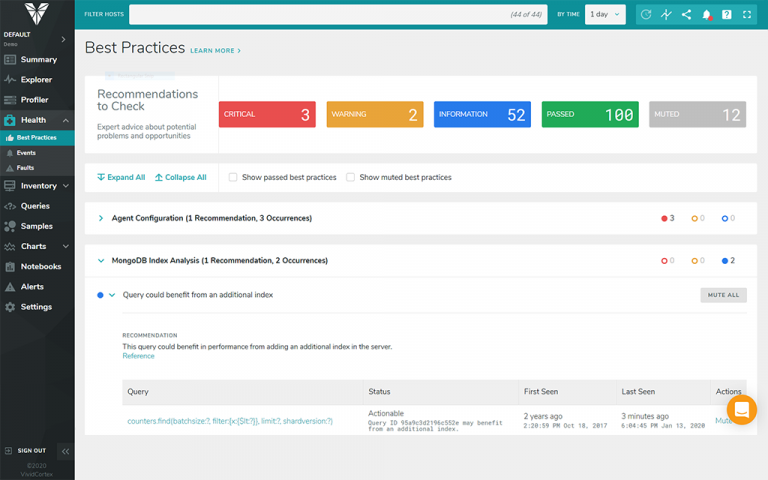Open Profiler in the sidebar
This screenshot has height=480, width=768.
click(x=35, y=100)
